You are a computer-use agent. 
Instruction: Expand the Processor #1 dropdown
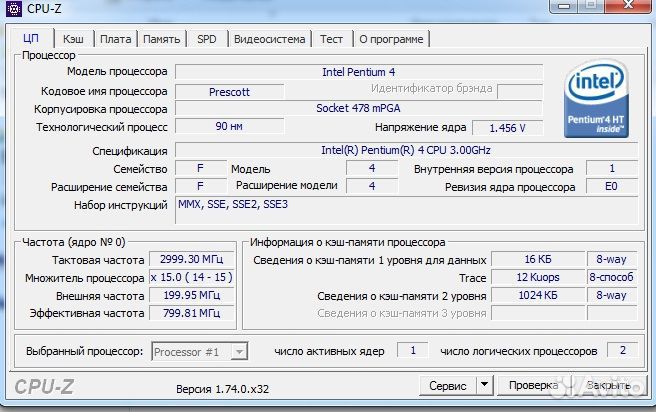pyautogui.click(x=239, y=352)
